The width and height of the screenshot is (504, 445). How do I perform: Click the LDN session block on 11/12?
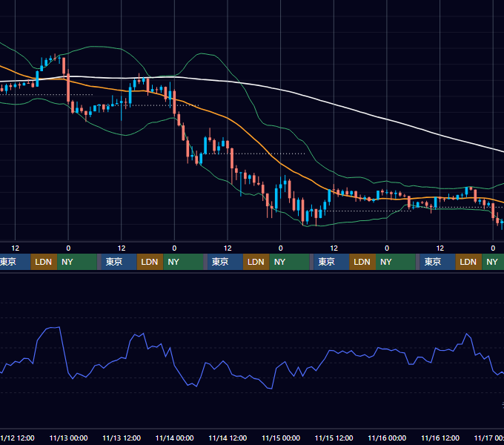point(44,262)
